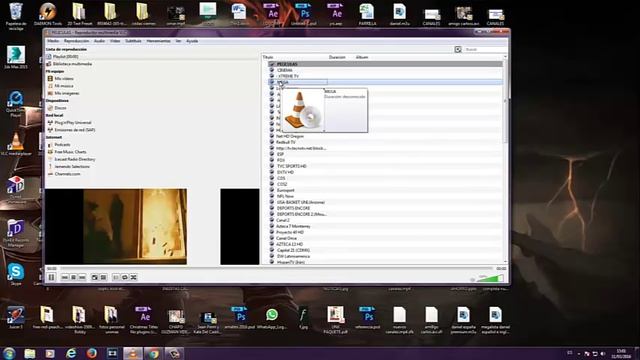Open Chrome from the taskbar
This screenshot has height=360, width=640.
click(x=153, y=353)
